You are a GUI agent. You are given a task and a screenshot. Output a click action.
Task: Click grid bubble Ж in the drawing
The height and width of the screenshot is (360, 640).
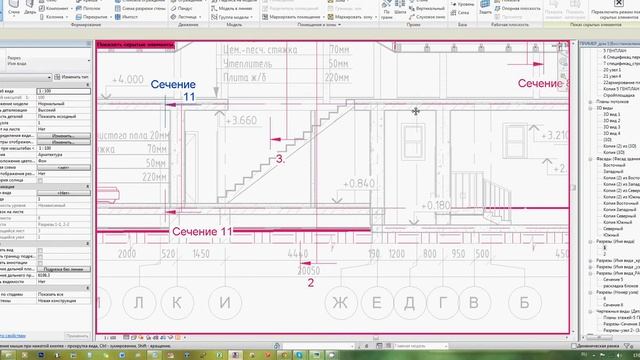coord(340,303)
